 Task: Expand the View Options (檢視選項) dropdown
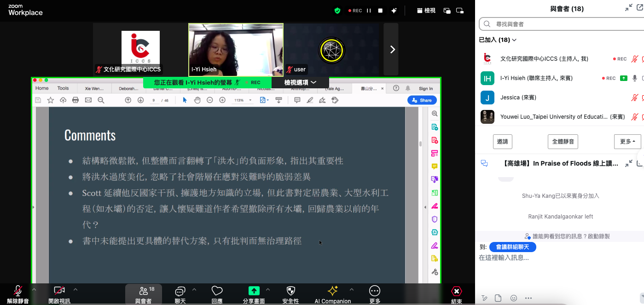(x=300, y=82)
